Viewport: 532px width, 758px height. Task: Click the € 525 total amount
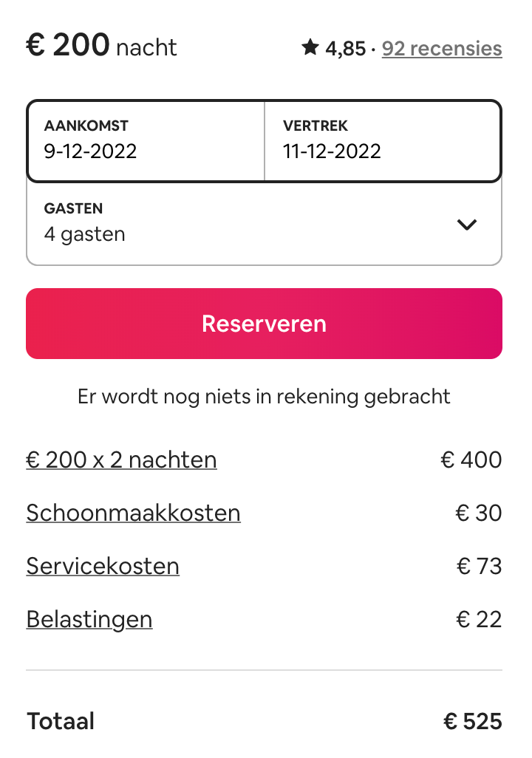pos(473,721)
